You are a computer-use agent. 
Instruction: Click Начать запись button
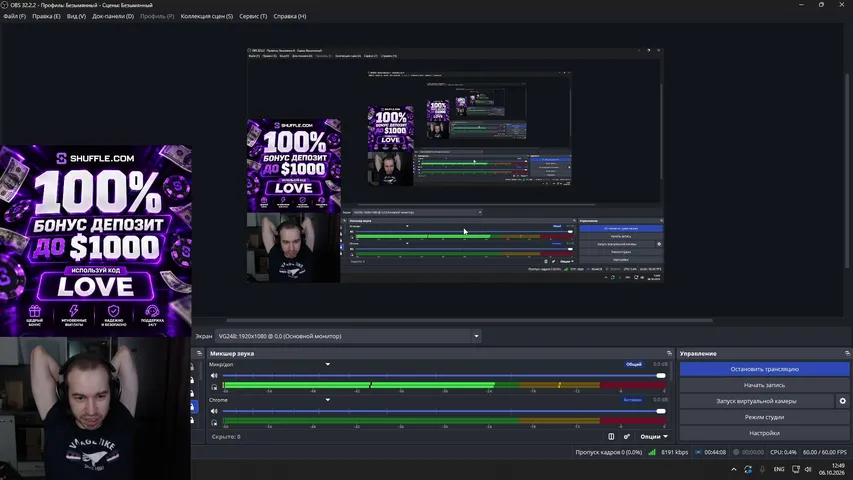[x=764, y=385]
